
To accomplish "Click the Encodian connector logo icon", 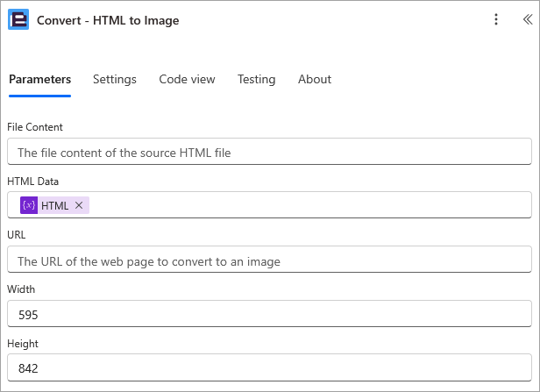I will (18, 19).
